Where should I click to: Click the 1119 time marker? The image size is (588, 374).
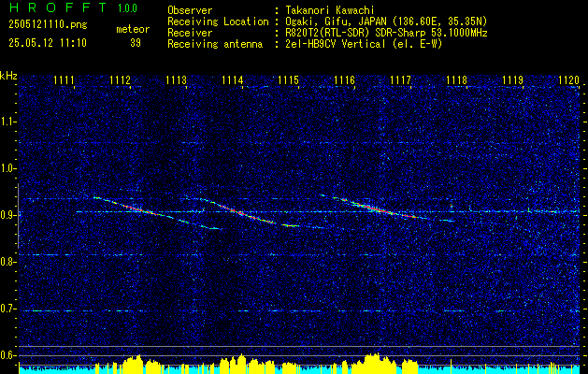coord(512,80)
